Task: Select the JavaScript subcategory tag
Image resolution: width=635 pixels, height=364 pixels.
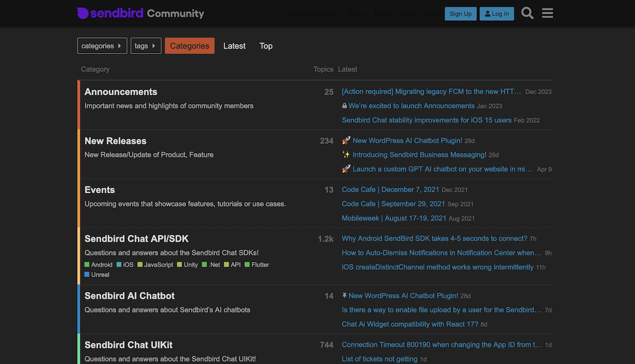Action: pos(155,265)
